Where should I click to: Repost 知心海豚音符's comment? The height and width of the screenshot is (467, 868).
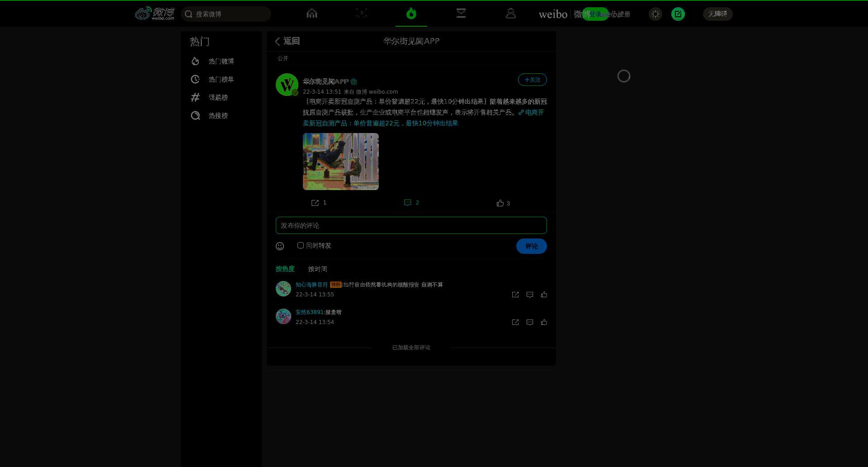[x=515, y=295]
